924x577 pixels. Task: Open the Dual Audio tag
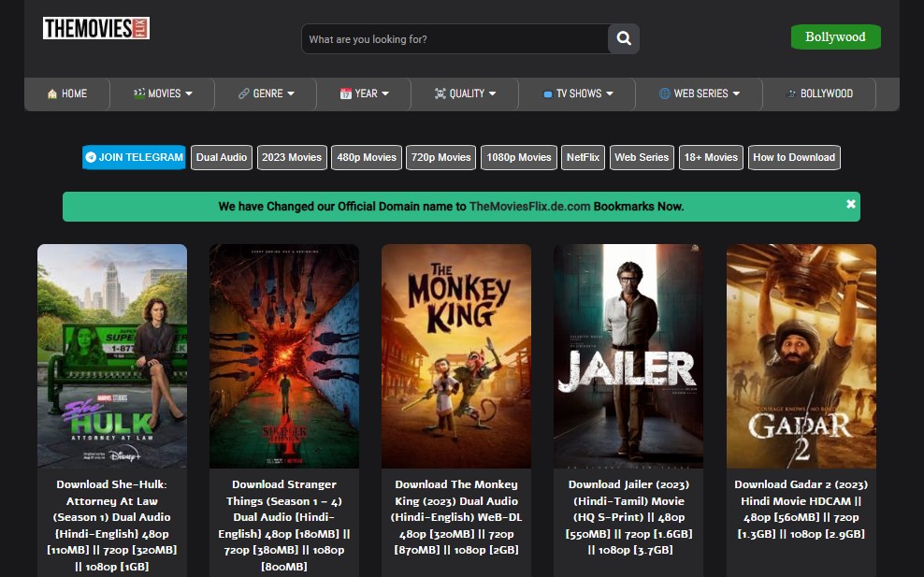222,157
